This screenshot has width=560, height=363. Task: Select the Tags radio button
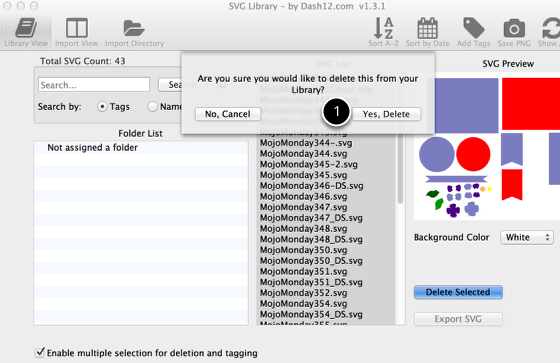click(x=102, y=106)
